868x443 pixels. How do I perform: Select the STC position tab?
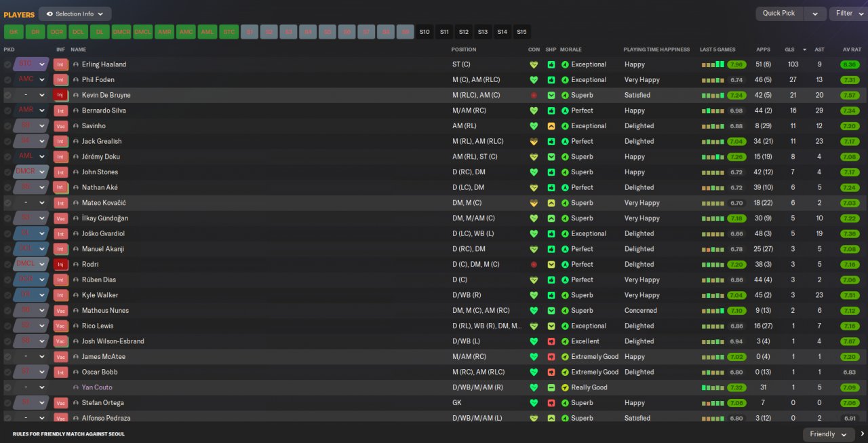click(229, 32)
